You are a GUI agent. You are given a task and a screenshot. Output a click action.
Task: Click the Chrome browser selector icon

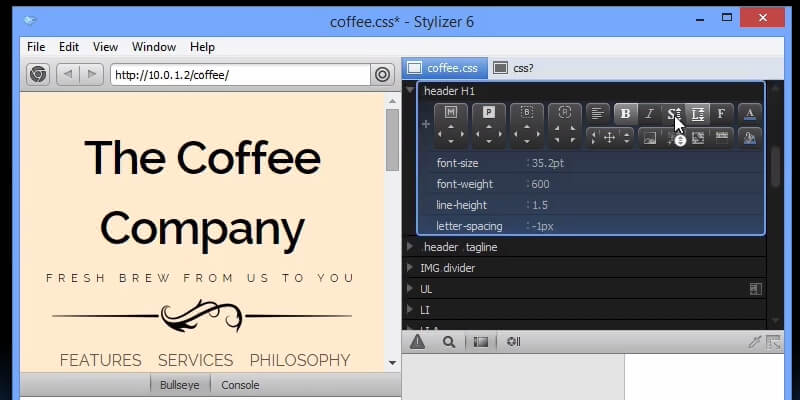click(x=38, y=75)
